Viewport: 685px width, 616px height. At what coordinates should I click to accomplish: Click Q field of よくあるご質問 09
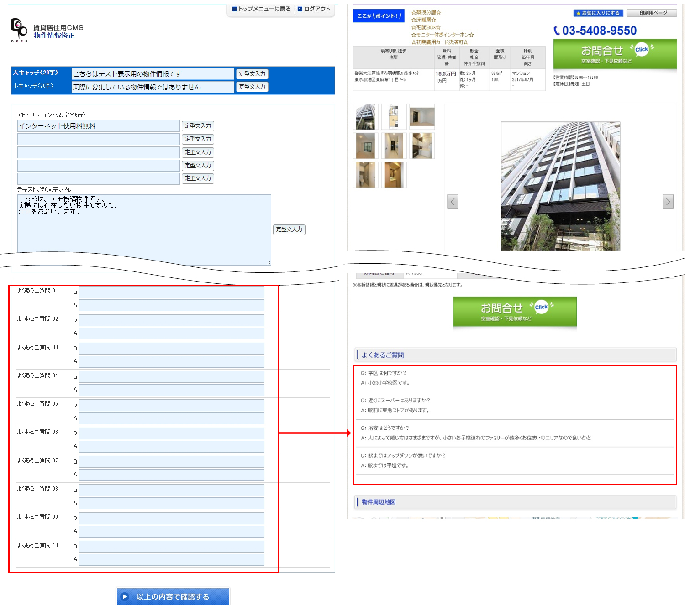click(x=172, y=518)
